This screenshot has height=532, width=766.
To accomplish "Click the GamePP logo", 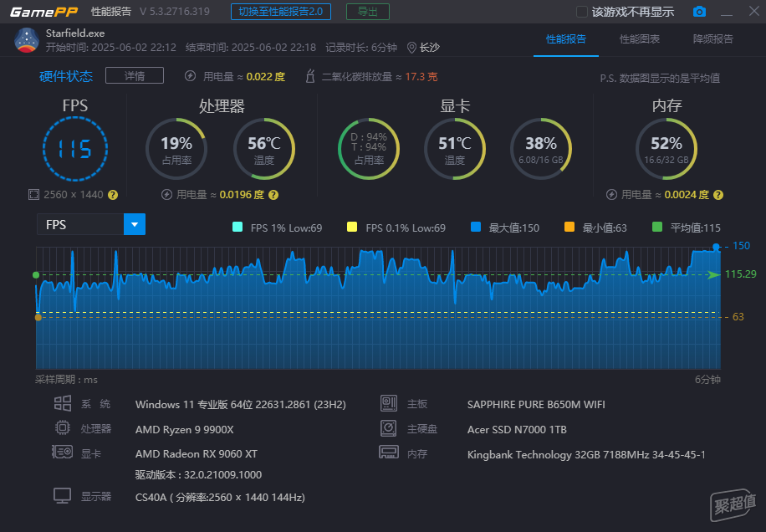I will [x=44, y=12].
